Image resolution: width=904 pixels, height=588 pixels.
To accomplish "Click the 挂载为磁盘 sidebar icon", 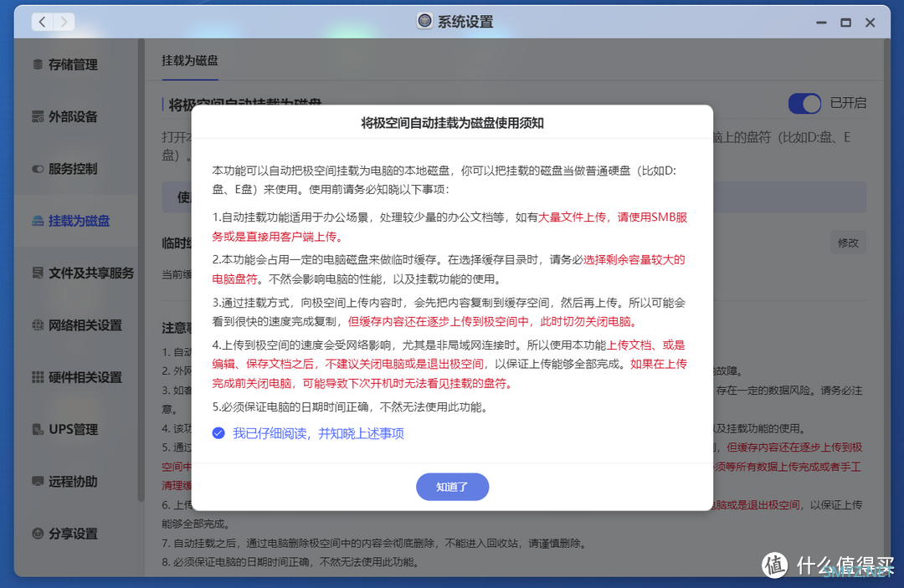I will point(38,221).
